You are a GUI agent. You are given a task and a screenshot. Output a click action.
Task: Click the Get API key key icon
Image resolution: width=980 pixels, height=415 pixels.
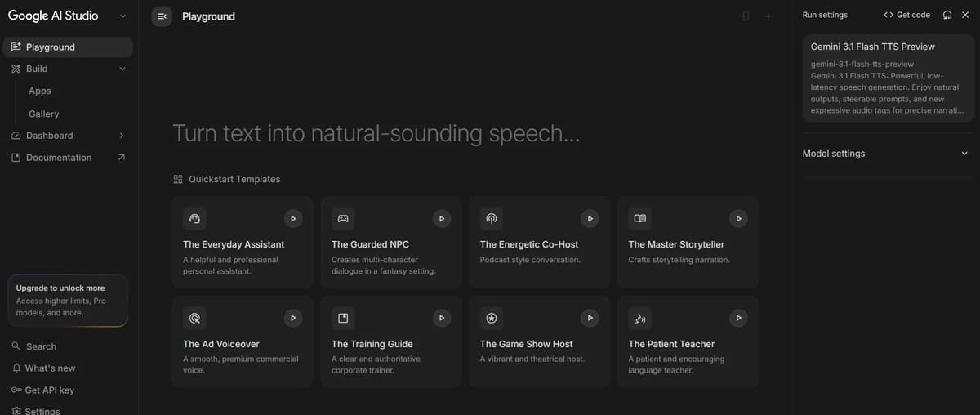[16, 390]
